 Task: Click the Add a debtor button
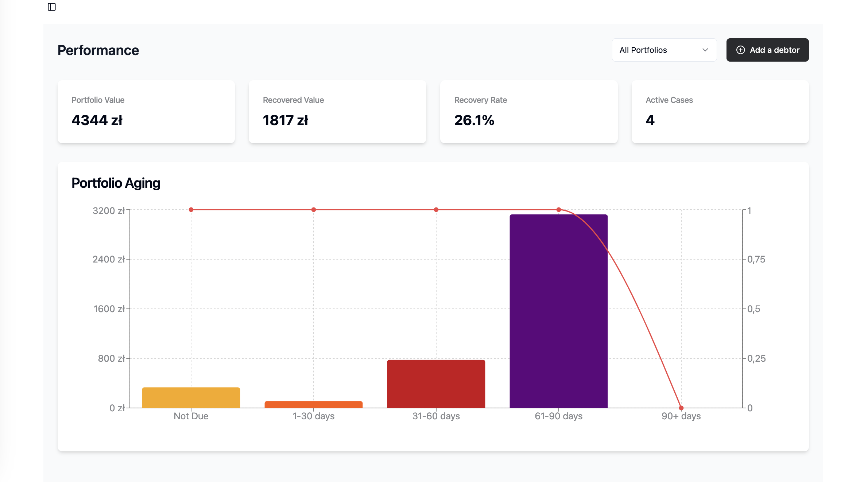[x=767, y=50]
